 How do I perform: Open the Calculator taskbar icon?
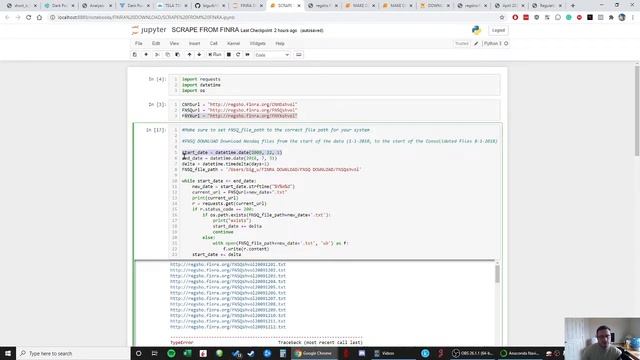point(282,353)
